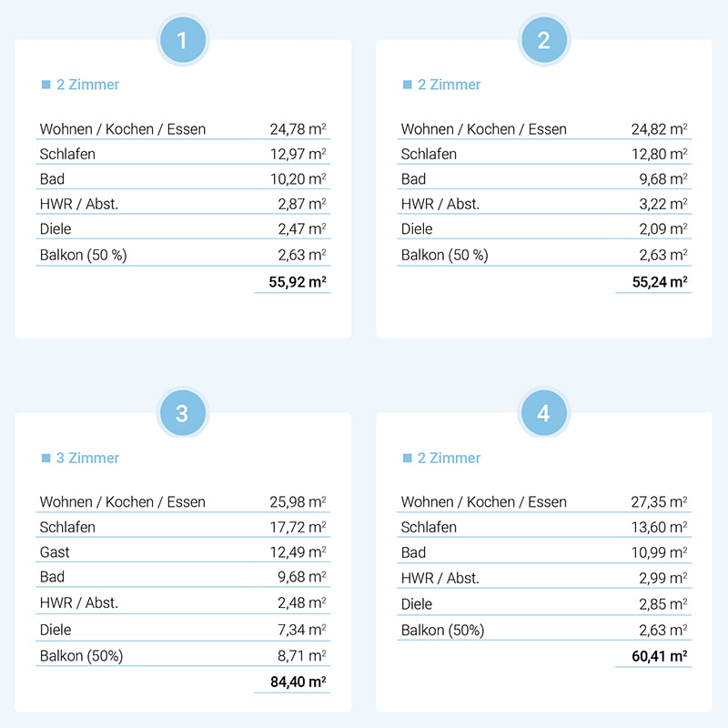The width and height of the screenshot is (728, 728).
Task: Select the 17,72 m² Schlafen value
Action: [298, 527]
